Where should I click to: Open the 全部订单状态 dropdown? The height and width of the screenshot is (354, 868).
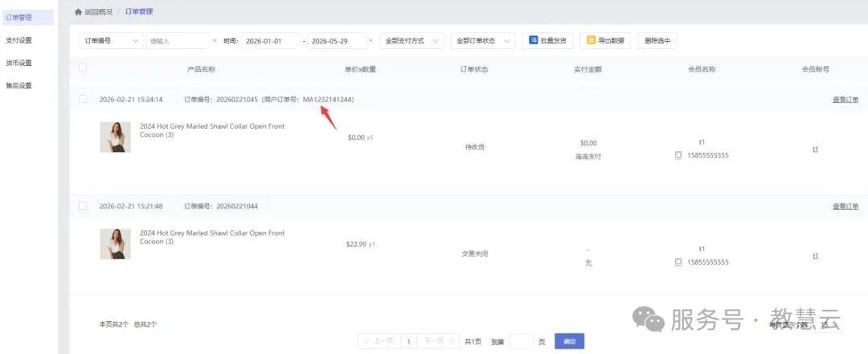[x=483, y=41]
